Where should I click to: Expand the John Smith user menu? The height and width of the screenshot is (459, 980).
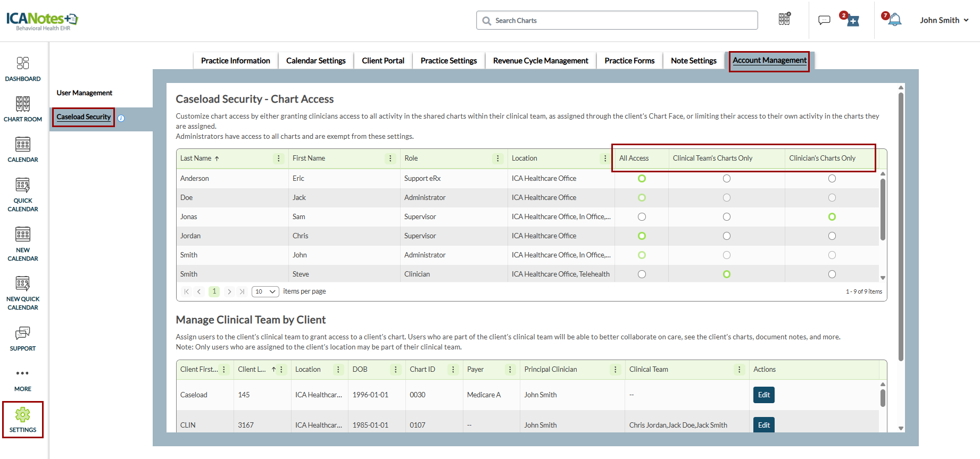pyautogui.click(x=944, y=20)
